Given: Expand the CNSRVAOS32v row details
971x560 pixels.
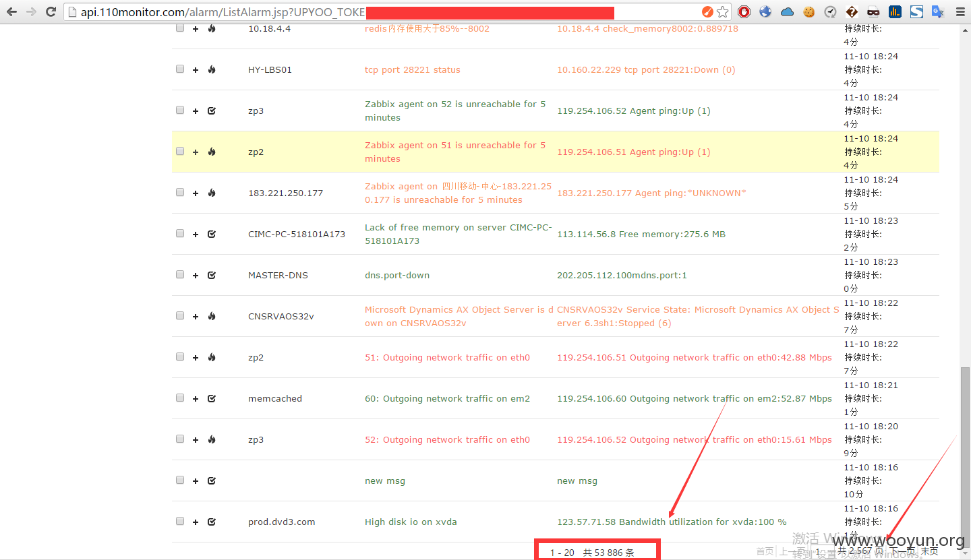Looking at the screenshot, I should [196, 317].
